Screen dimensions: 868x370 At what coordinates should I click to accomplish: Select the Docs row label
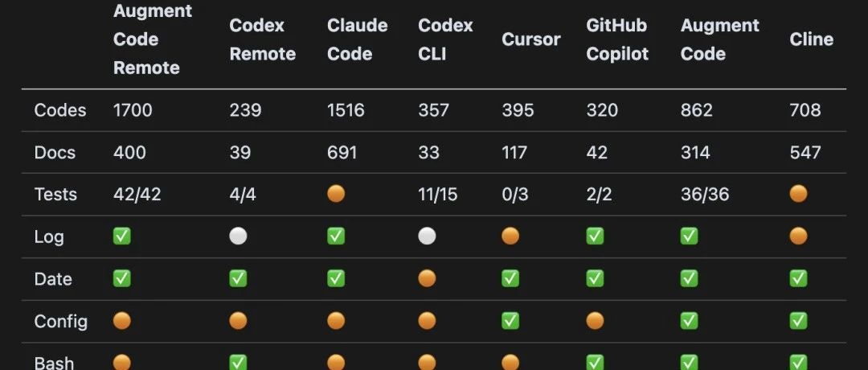tap(55, 152)
